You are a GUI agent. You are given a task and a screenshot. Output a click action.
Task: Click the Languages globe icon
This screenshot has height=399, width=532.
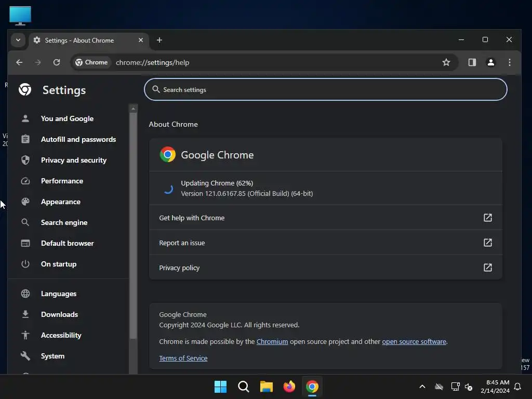(x=25, y=294)
